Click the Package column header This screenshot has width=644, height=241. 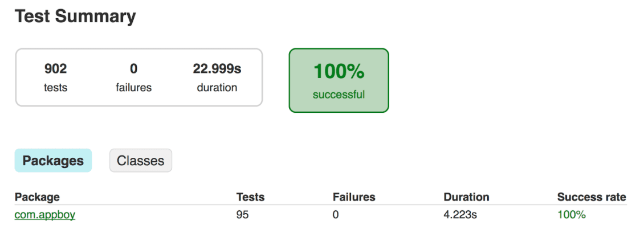coord(37,197)
